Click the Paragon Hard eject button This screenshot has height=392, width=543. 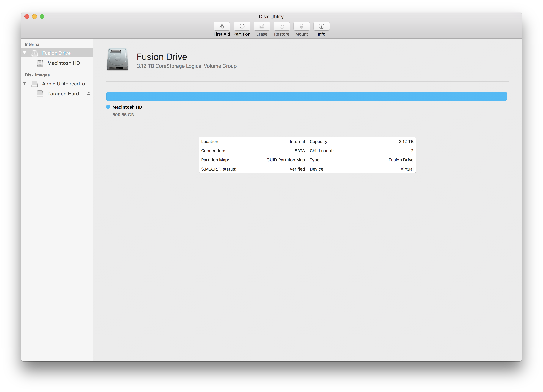[88, 94]
